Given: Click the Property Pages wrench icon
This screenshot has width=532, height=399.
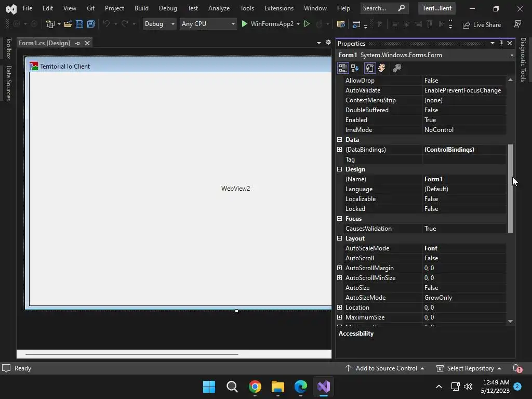Looking at the screenshot, I should coord(396,68).
